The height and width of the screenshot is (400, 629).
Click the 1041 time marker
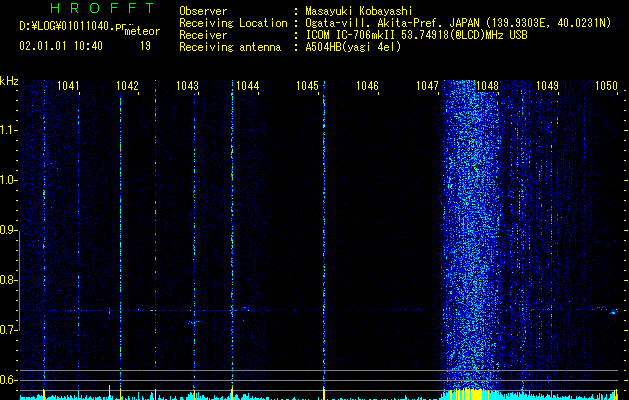68,86
